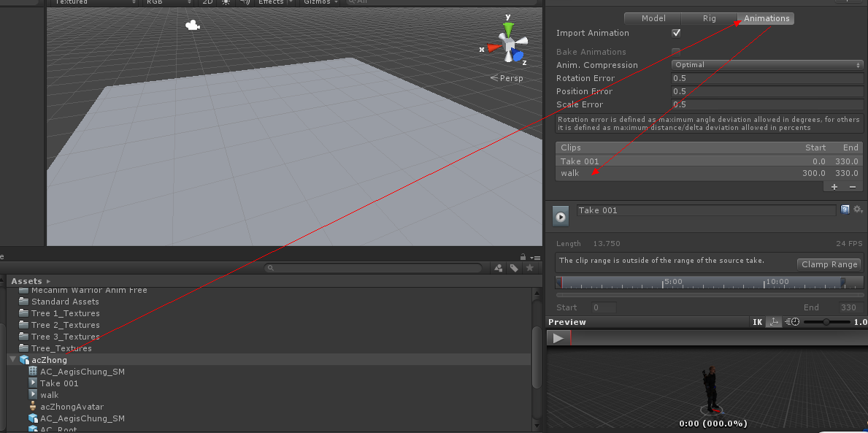868x433 pixels.
Task: Adjust the preview speed slider
Action: click(x=826, y=322)
